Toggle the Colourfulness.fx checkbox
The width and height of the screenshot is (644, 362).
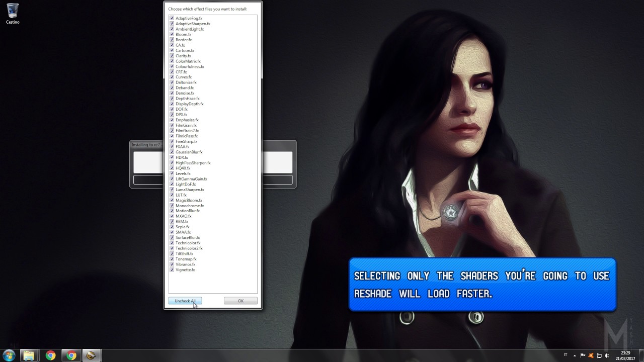[x=172, y=66]
